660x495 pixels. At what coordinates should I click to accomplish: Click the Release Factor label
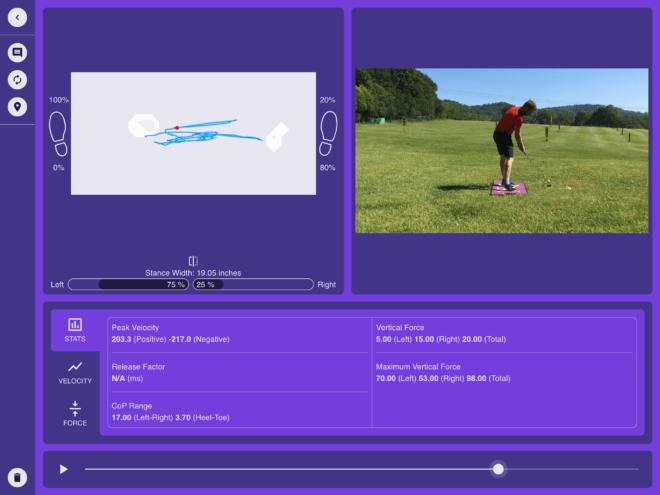coord(138,367)
